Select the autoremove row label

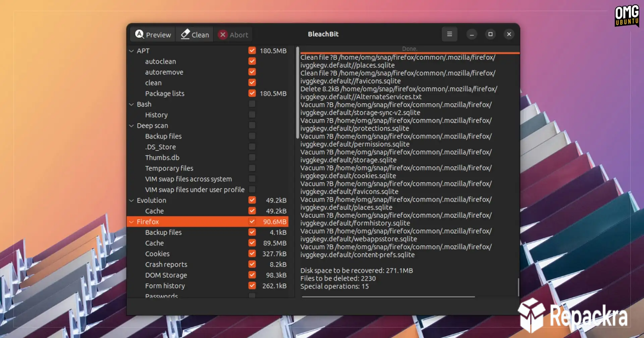[164, 72]
